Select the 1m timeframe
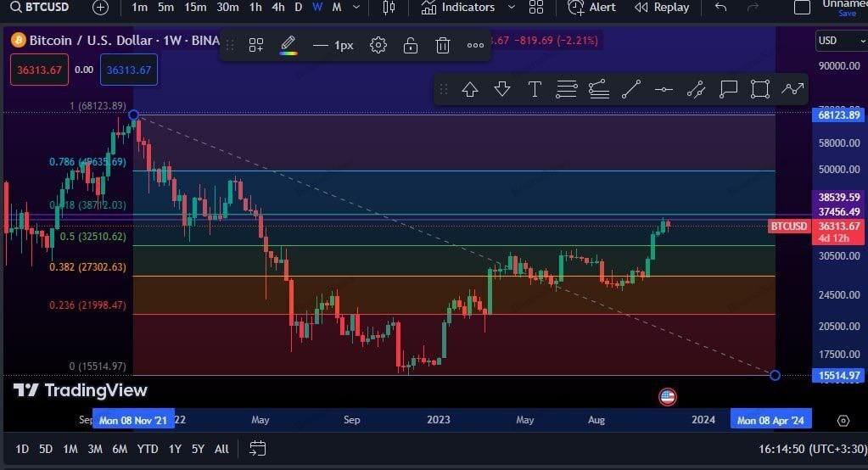The image size is (868, 470). (139, 7)
